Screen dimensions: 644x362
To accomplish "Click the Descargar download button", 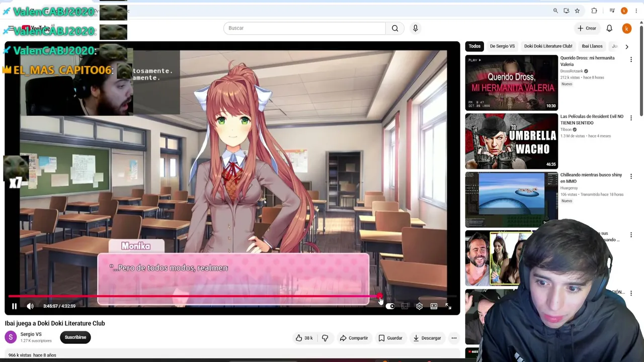I will [427, 338].
